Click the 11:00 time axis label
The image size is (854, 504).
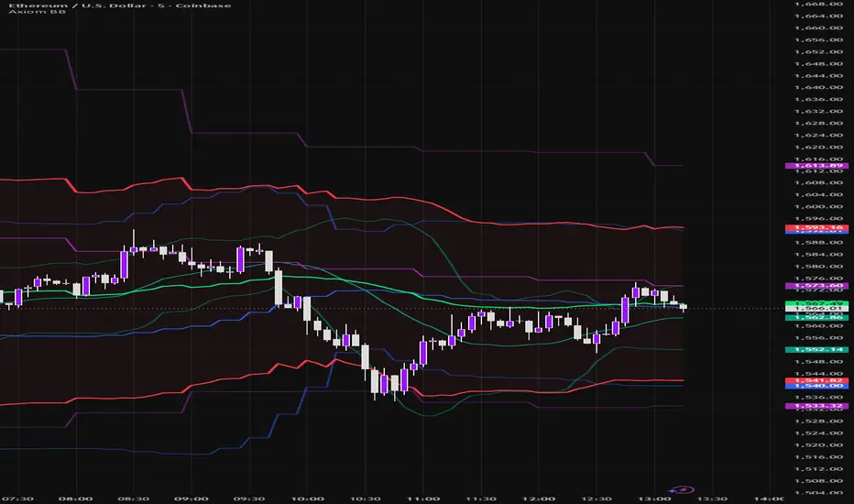coord(423,499)
